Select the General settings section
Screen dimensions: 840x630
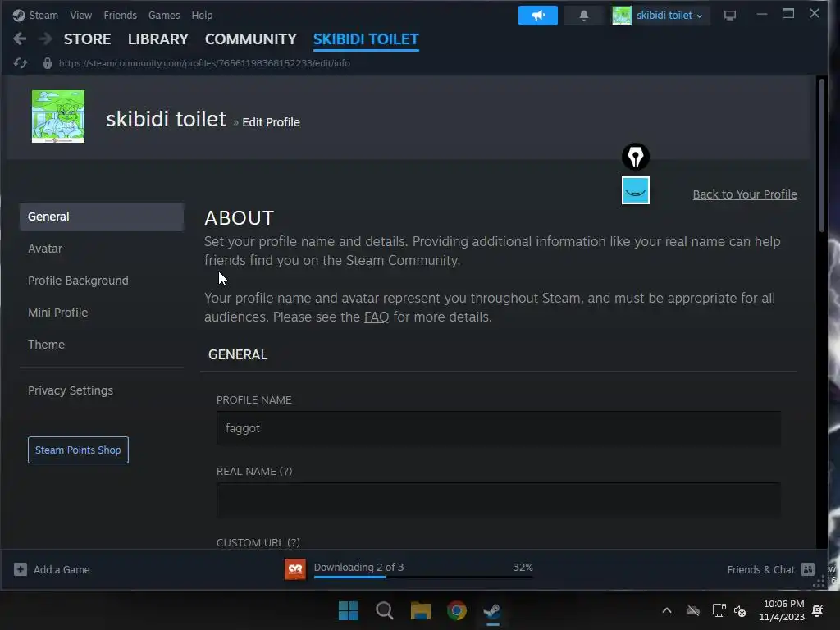[x=101, y=217]
